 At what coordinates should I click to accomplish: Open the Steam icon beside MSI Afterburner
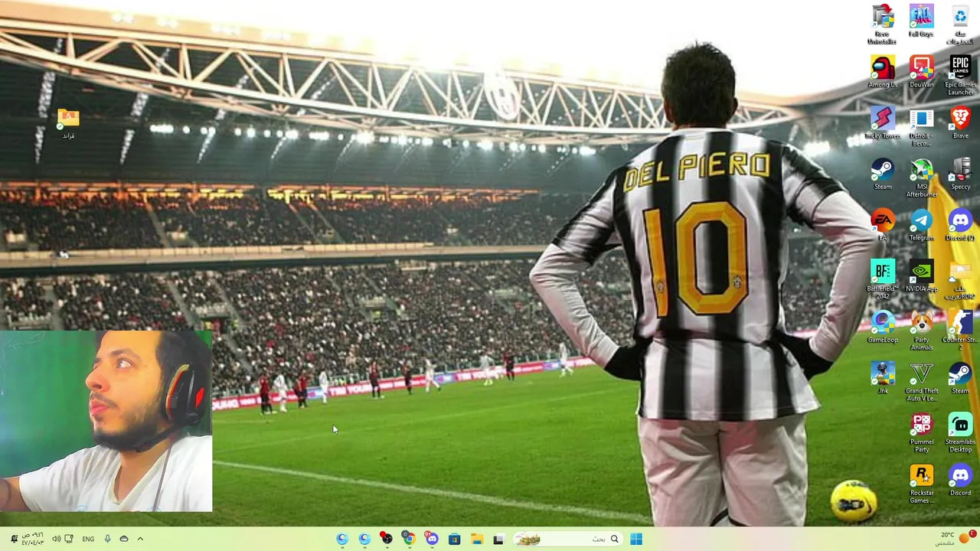883,174
